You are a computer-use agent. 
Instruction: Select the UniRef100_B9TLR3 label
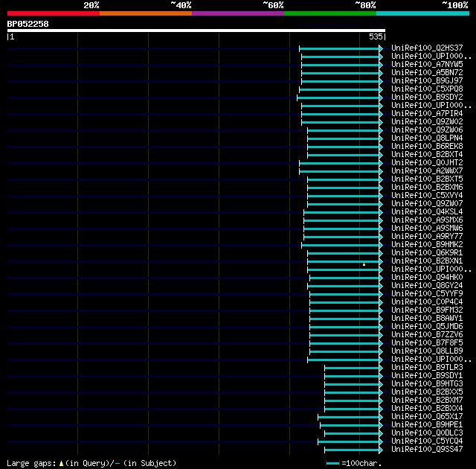(427, 368)
